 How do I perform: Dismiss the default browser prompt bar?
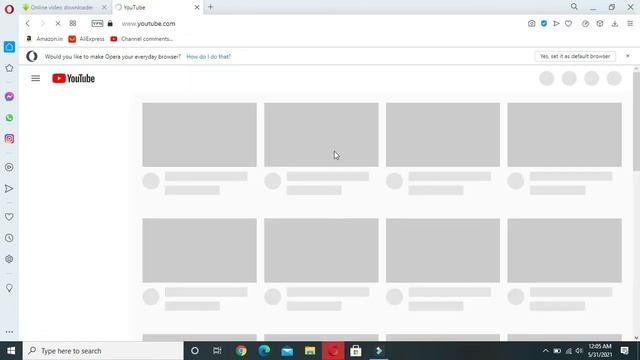[x=628, y=56]
